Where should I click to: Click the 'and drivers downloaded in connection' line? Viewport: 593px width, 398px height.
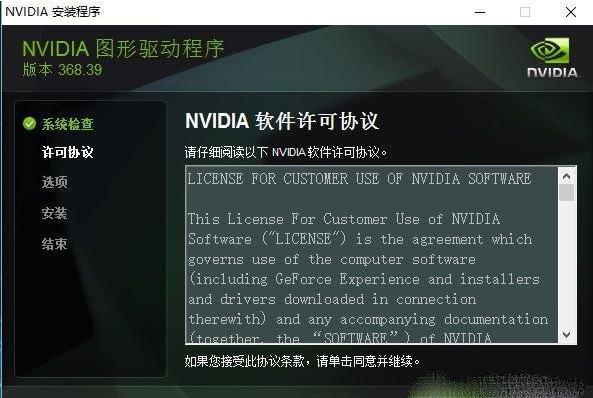point(332,299)
